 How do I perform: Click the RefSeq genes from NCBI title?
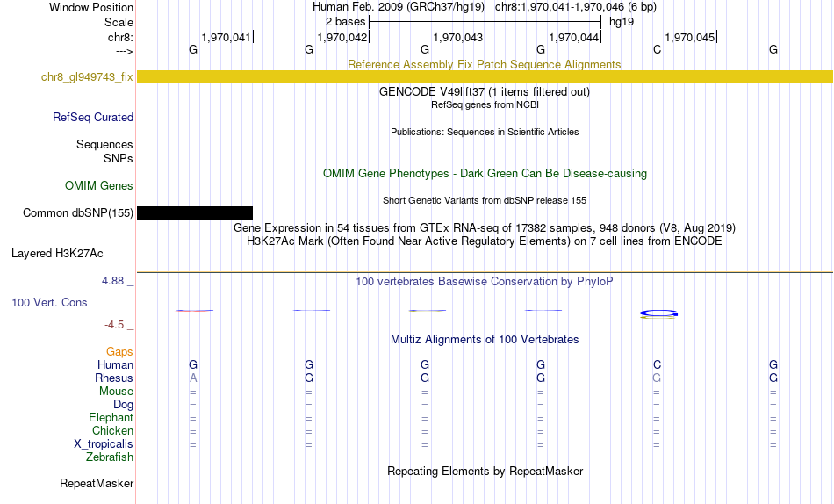click(x=485, y=104)
